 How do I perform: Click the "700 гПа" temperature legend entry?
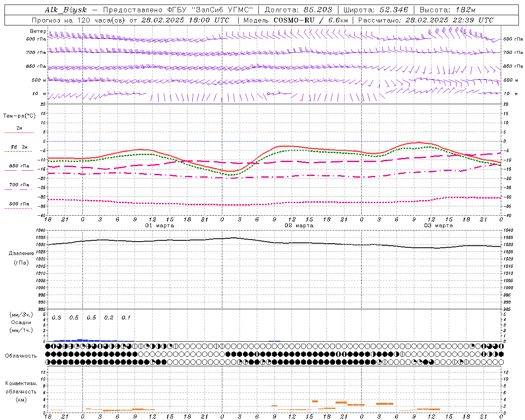coord(19,185)
